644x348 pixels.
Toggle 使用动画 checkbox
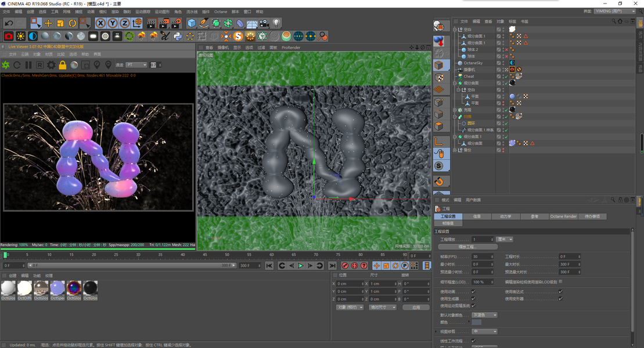point(473,291)
